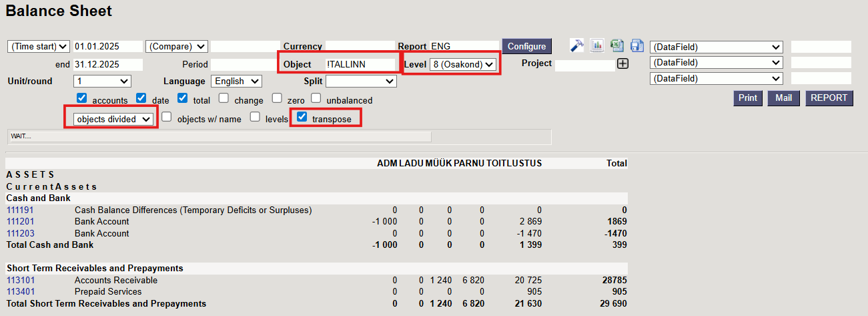868x316 pixels.
Task: Toggle the accounts checkbox
Action: pos(82,98)
